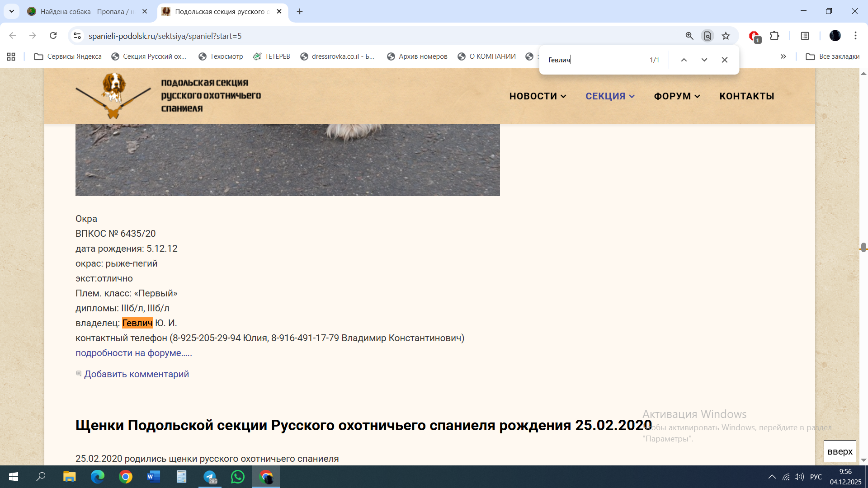Reload the current page
The image size is (868, 488).
(53, 36)
